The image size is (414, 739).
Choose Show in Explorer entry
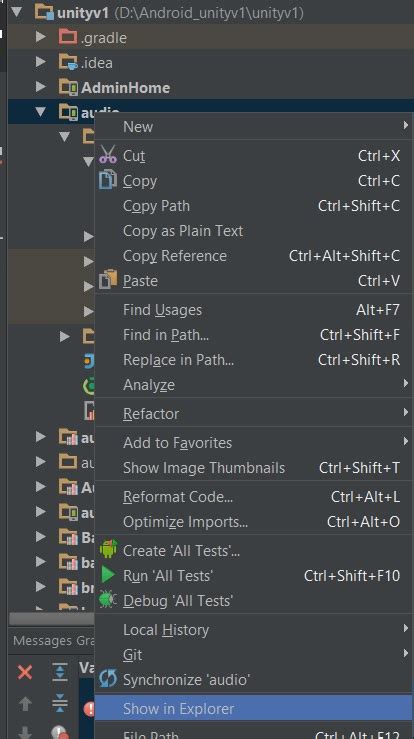[254, 708]
